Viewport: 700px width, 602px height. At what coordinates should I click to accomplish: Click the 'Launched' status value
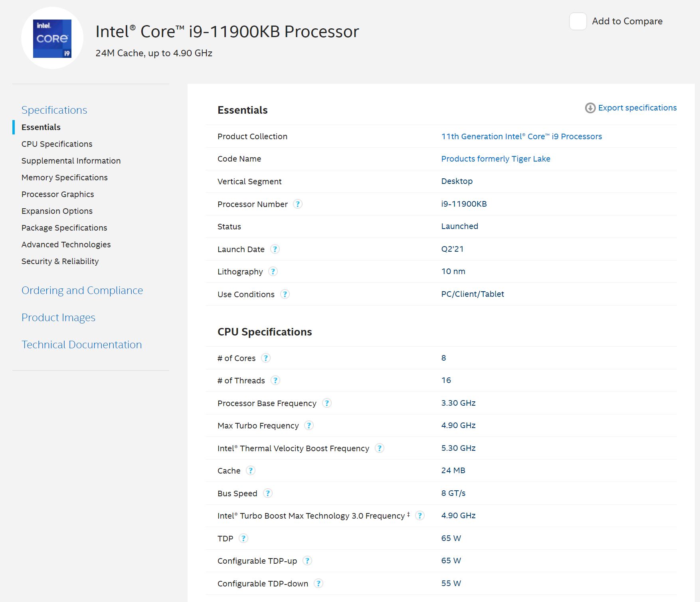(x=460, y=226)
